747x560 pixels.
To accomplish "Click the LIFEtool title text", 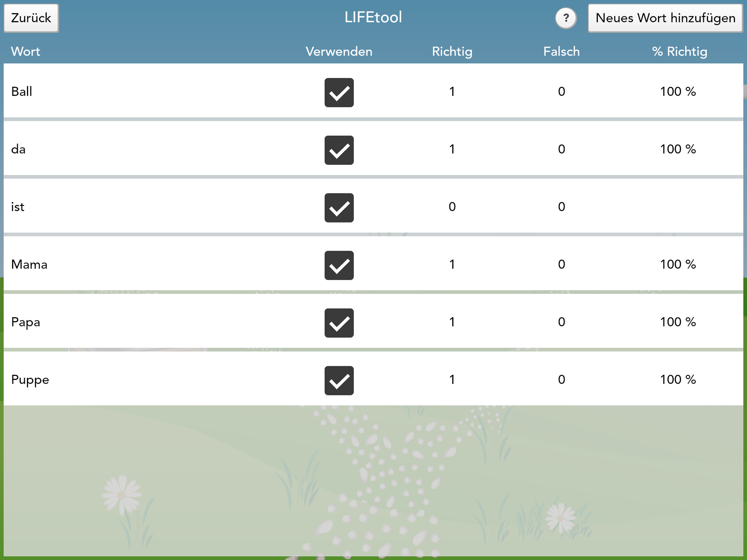I will [373, 17].
